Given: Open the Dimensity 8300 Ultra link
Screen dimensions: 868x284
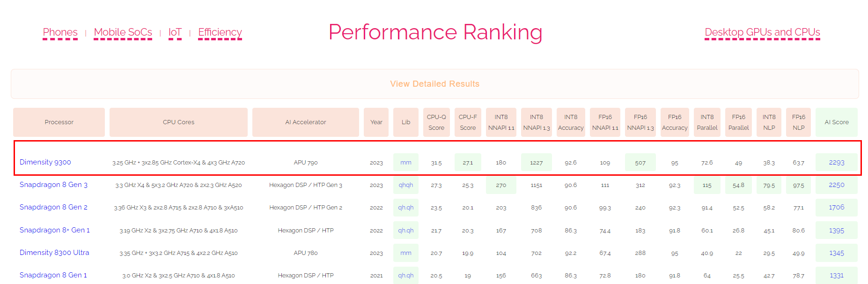Looking at the screenshot, I should pyautogui.click(x=54, y=253).
